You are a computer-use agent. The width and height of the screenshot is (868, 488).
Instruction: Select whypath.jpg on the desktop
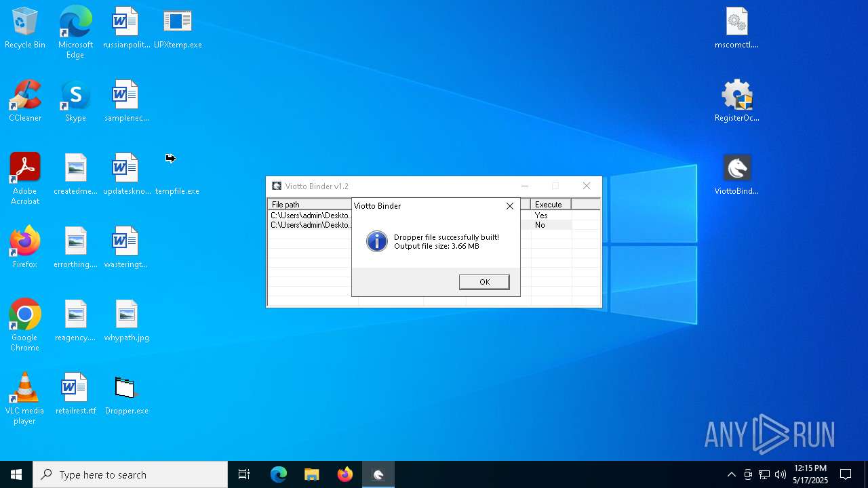coord(126,321)
